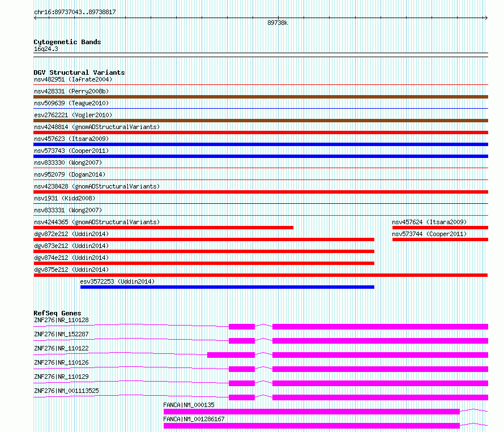Click the nsv833331 (Wong2007) label

point(68,210)
